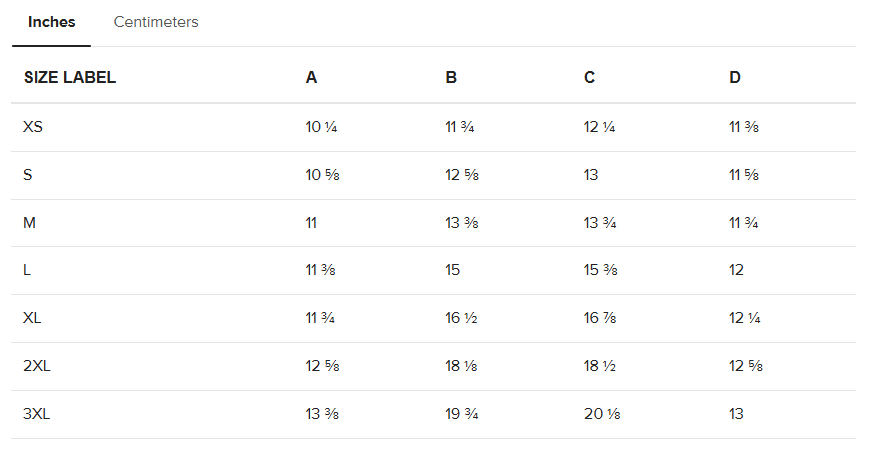Click the 10 ¼ value for XS

click(321, 127)
